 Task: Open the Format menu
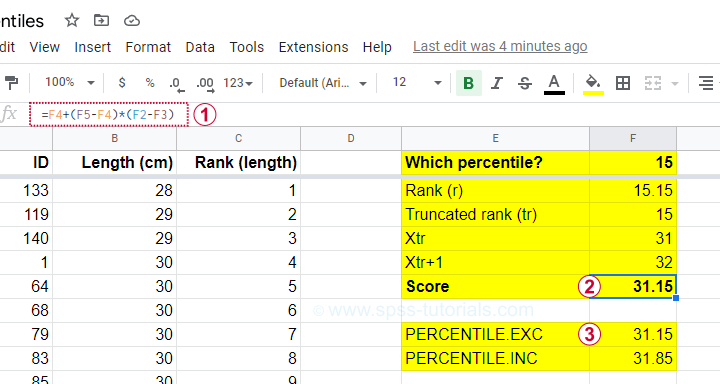click(x=148, y=47)
